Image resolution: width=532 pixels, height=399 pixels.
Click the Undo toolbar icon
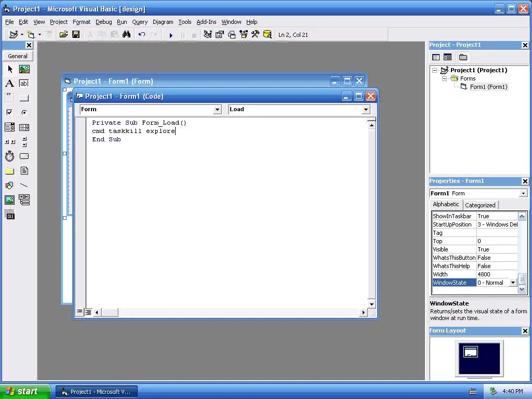[142, 35]
